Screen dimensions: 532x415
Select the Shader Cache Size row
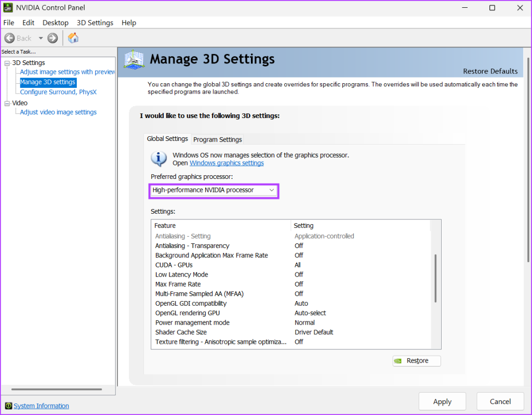[291, 332]
